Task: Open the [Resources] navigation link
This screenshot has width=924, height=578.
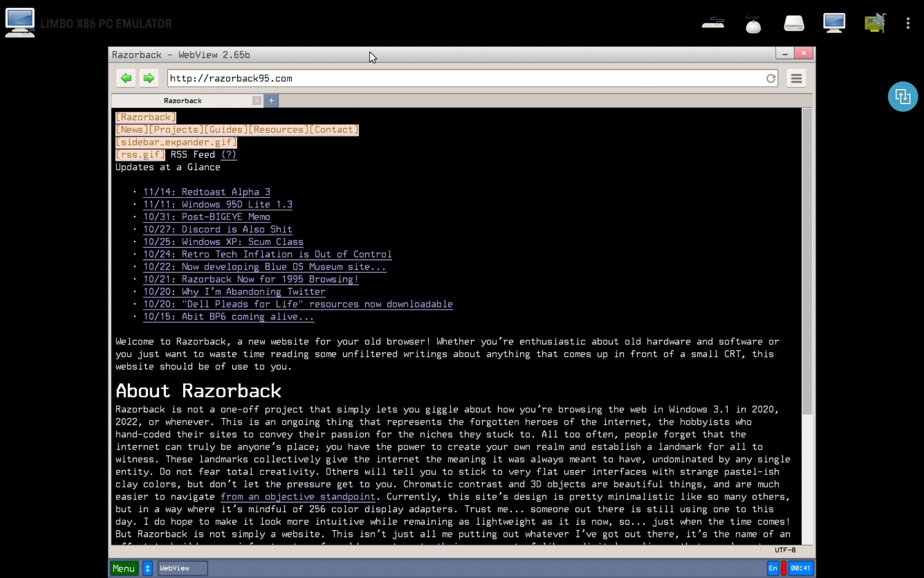Action: (x=279, y=130)
